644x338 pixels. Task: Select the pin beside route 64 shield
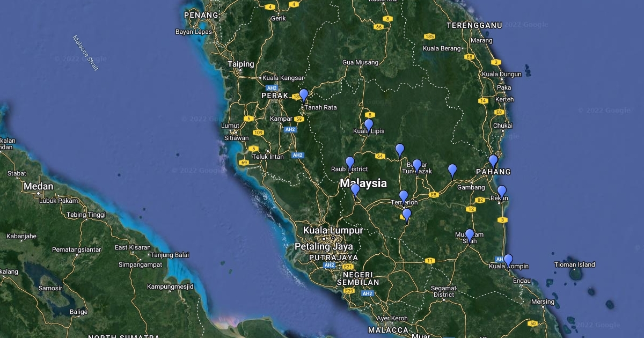pos(399,150)
